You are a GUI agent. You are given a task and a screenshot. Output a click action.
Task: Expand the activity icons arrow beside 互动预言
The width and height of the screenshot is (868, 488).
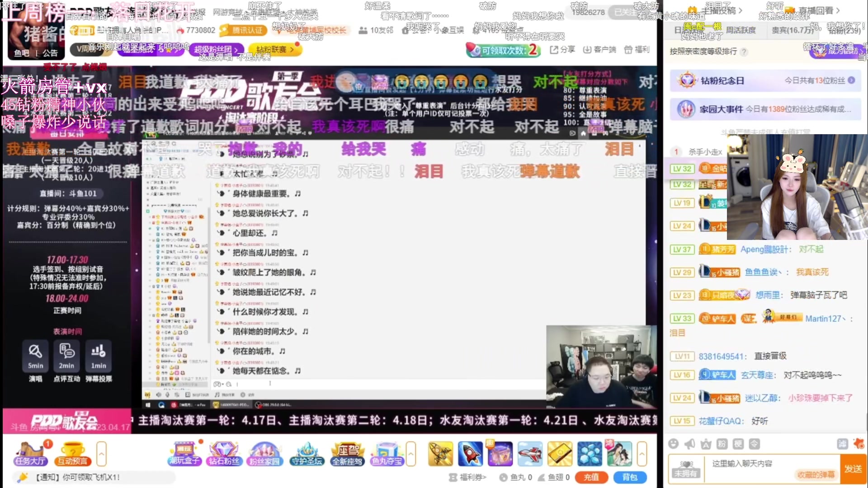tap(102, 453)
